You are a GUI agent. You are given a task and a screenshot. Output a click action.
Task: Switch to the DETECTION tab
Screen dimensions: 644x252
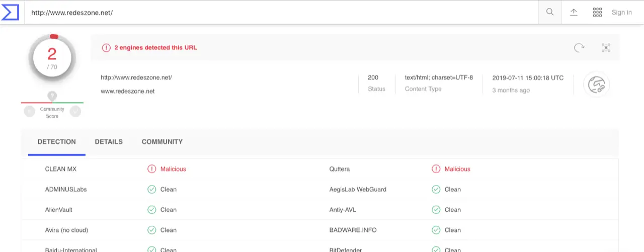pyautogui.click(x=57, y=142)
